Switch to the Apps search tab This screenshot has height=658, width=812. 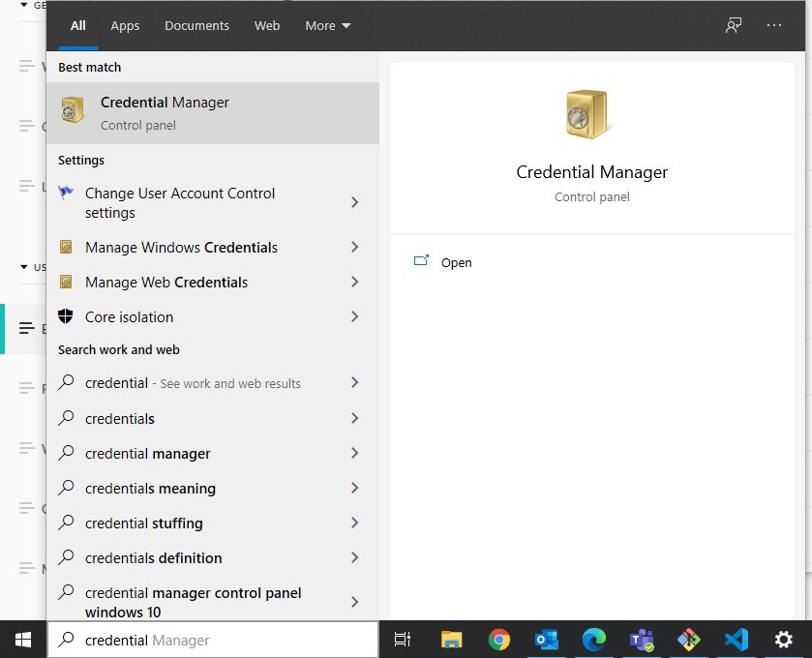point(125,26)
